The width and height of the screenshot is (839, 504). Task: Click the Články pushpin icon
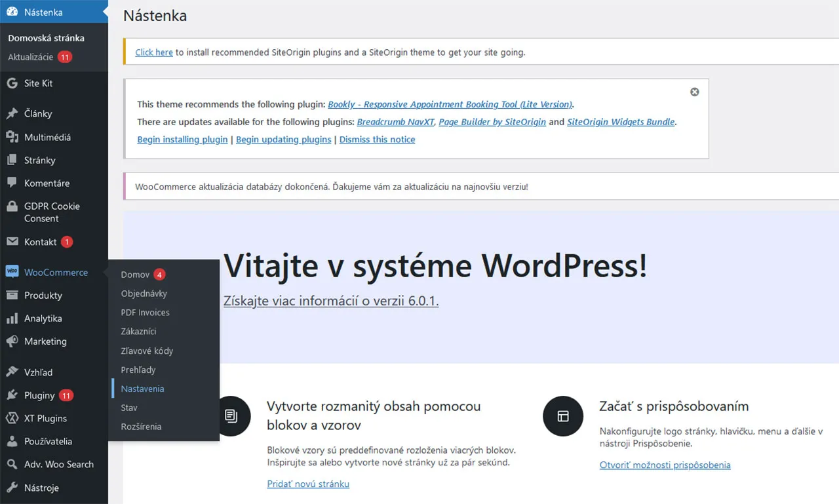pos(12,113)
